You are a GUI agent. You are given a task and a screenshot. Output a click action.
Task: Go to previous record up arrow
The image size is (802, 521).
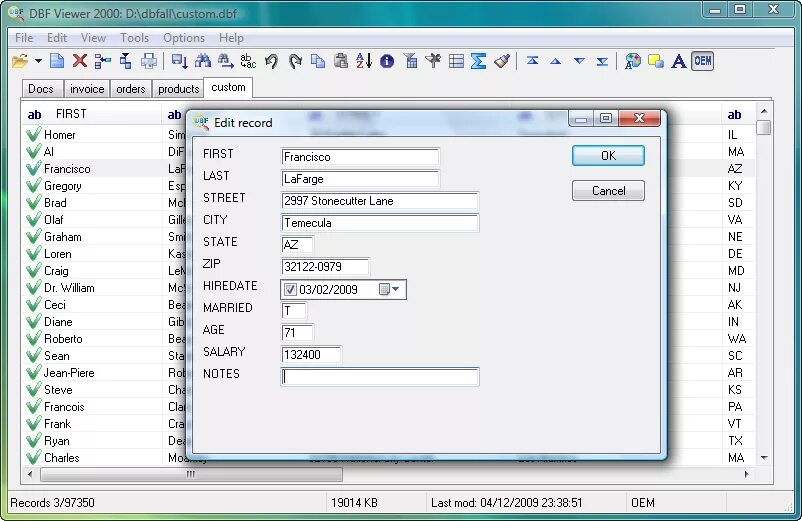555,61
